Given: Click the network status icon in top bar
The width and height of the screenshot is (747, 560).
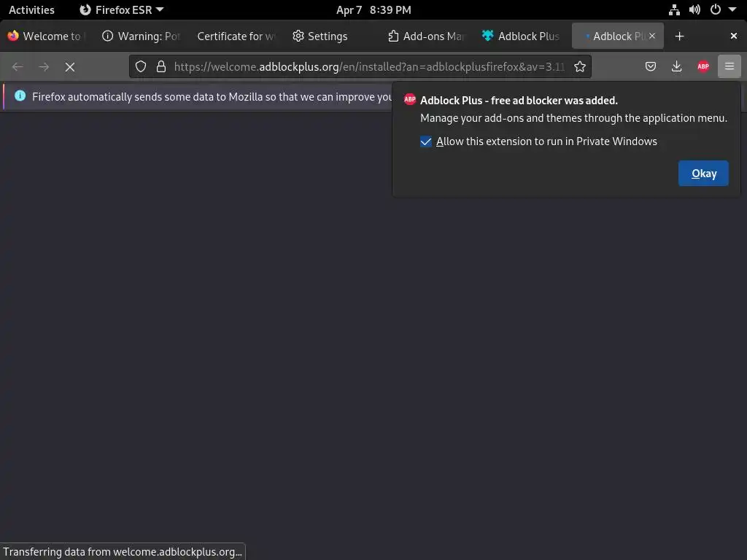Looking at the screenshot, I should 674,9.
